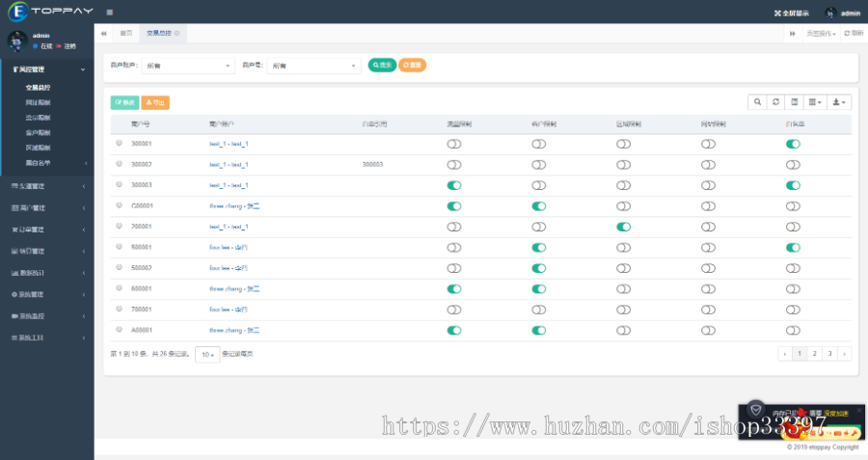Click the table search magnifier icon
868x460 pixels.
pos(757,101)
